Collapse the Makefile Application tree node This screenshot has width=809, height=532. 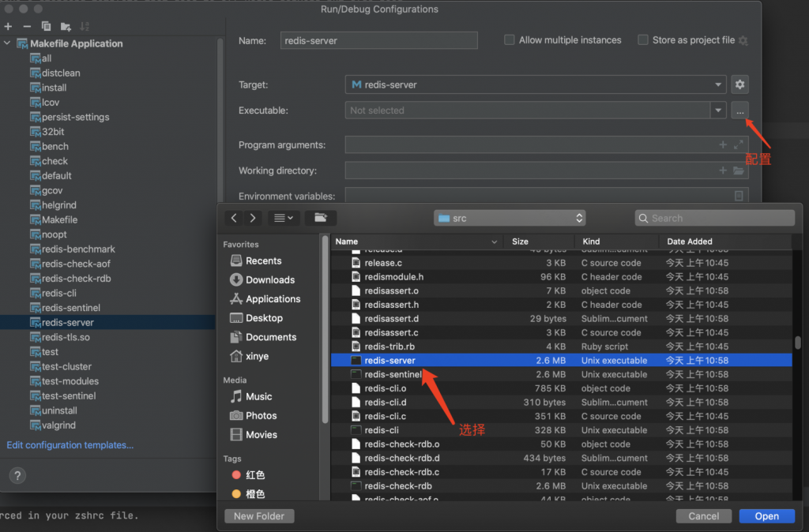tap(8, 43)
